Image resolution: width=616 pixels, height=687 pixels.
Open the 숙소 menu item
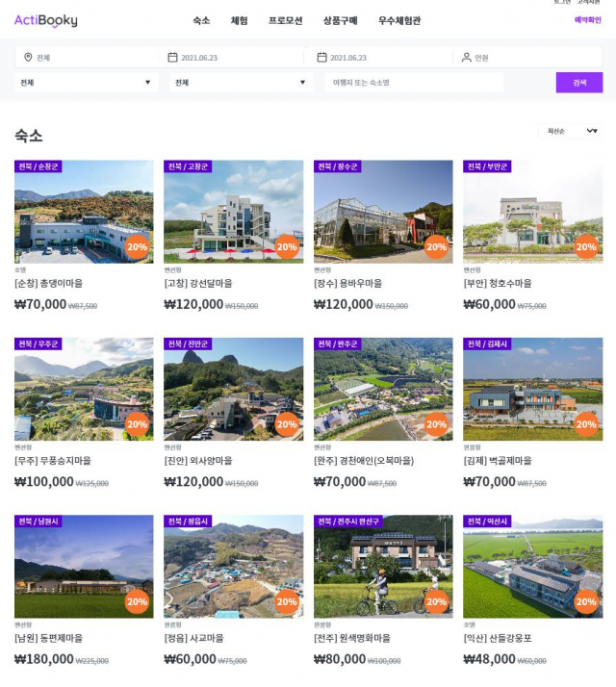point(201,20)
